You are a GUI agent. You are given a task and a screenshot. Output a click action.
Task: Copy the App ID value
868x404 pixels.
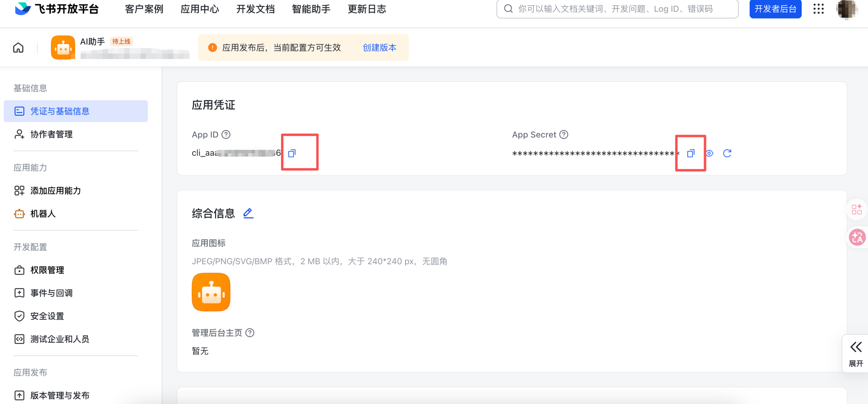[x=292, y=153]
